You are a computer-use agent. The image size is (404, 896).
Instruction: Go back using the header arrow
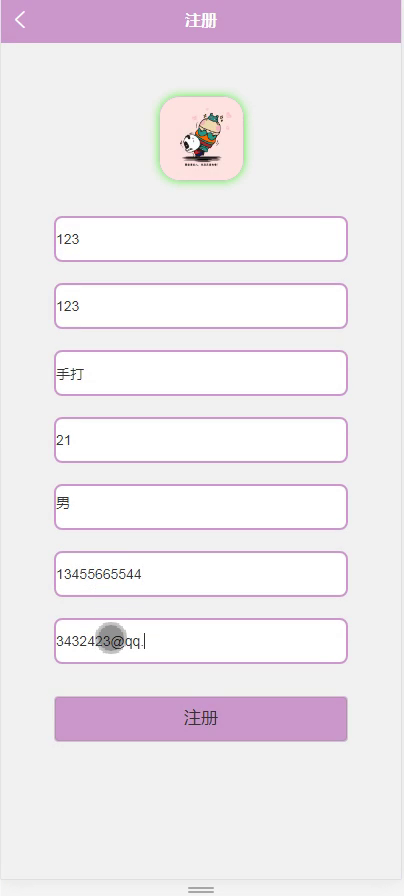pyautogui.click(x=21, y=20)
